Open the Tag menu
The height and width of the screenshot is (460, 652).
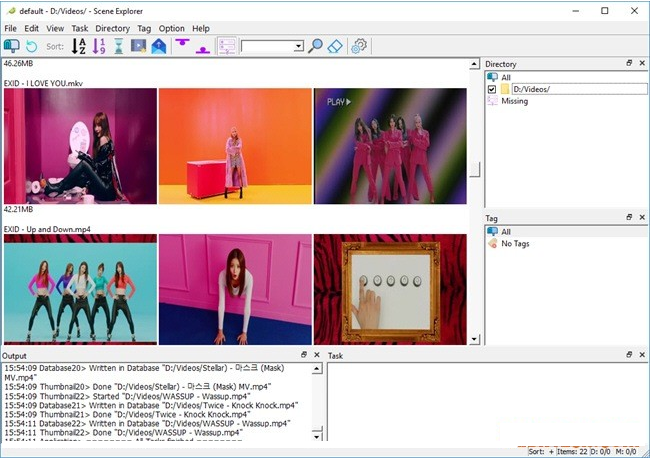[144, 28]
